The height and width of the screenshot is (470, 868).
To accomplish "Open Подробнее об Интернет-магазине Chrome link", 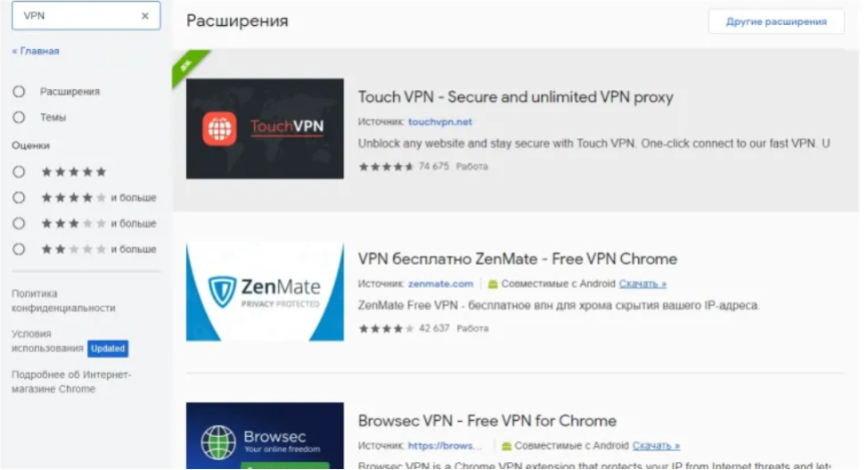I will tap(71, 382).
